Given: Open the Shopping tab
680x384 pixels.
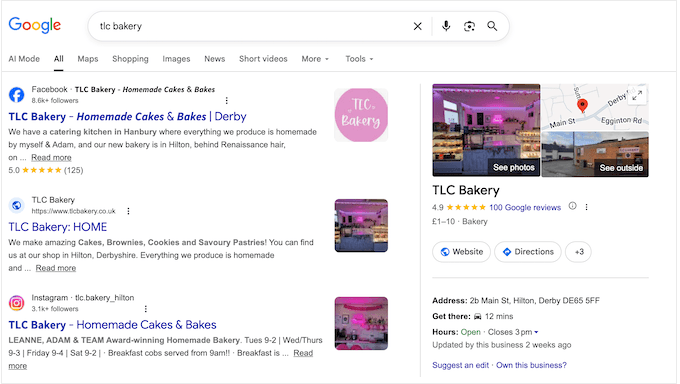Looking at the screenshot, I should (130, 59).
